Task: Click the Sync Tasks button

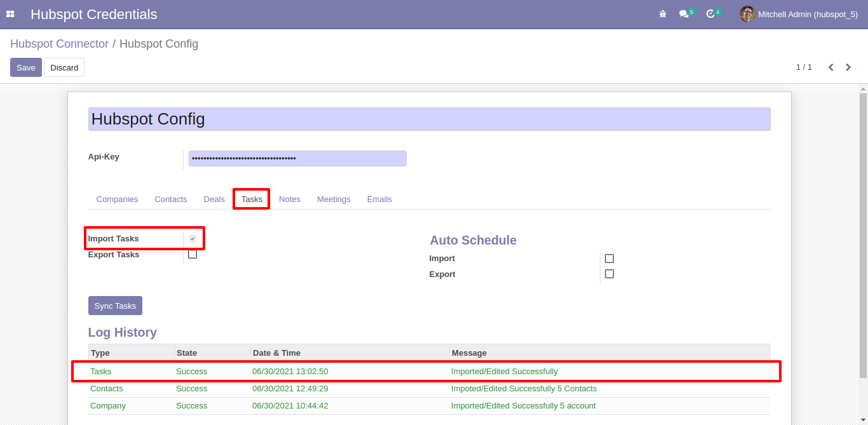Action: [115, 306]
